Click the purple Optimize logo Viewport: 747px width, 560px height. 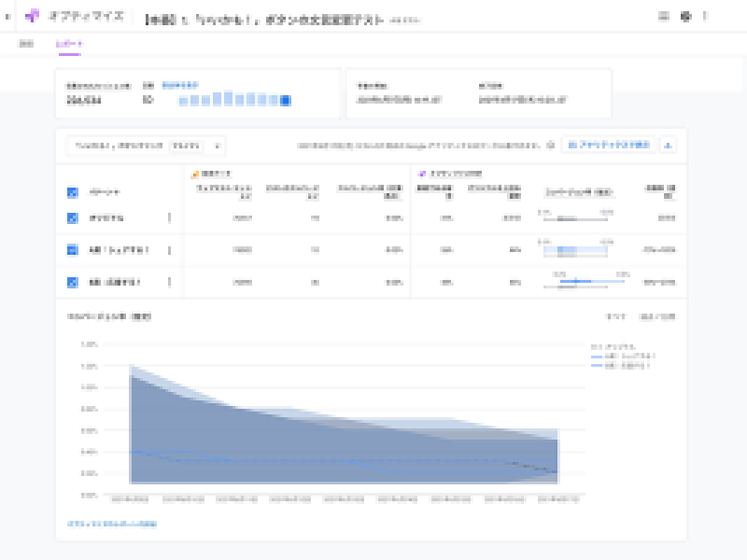(32, 16)
